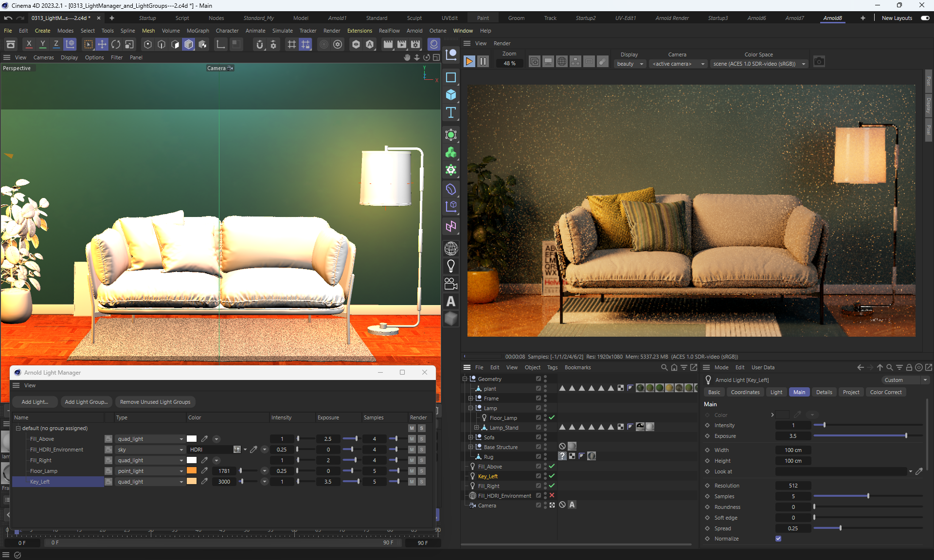Pause the Arnold IPR render
Viewport: 934px width, 560px height.
pyautogui.click(x=483, y=62)
